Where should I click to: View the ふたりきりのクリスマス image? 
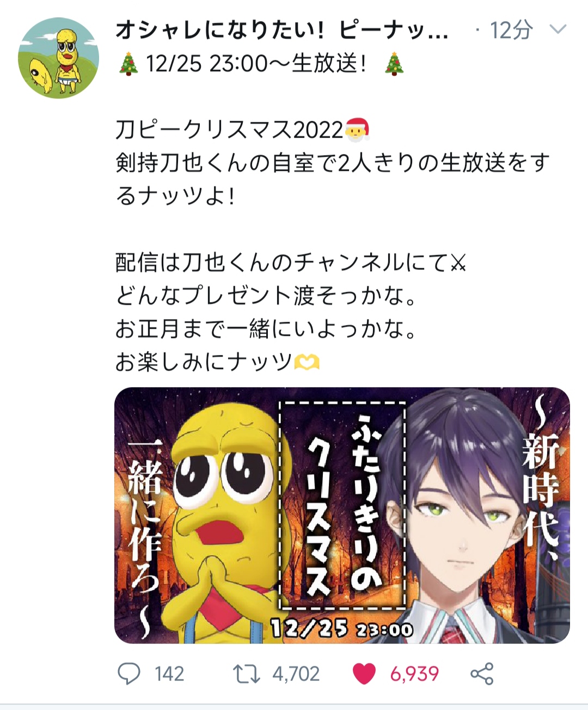[342, 515]
